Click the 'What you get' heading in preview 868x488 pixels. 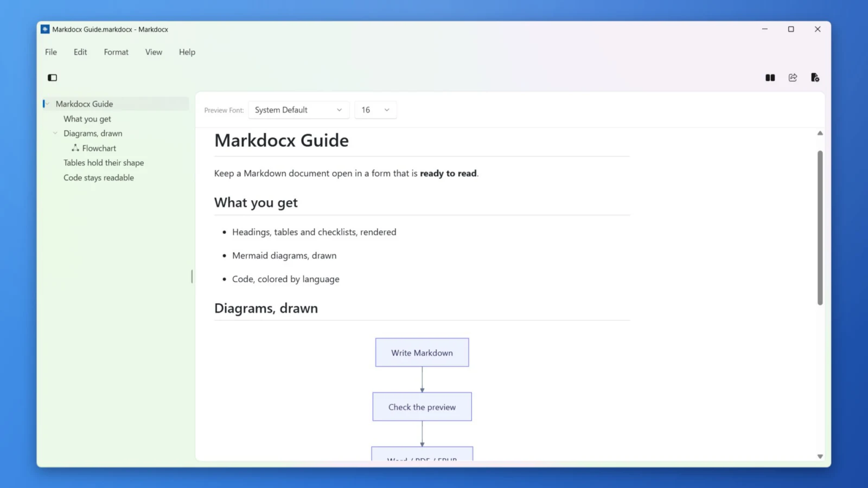[256, 203]
